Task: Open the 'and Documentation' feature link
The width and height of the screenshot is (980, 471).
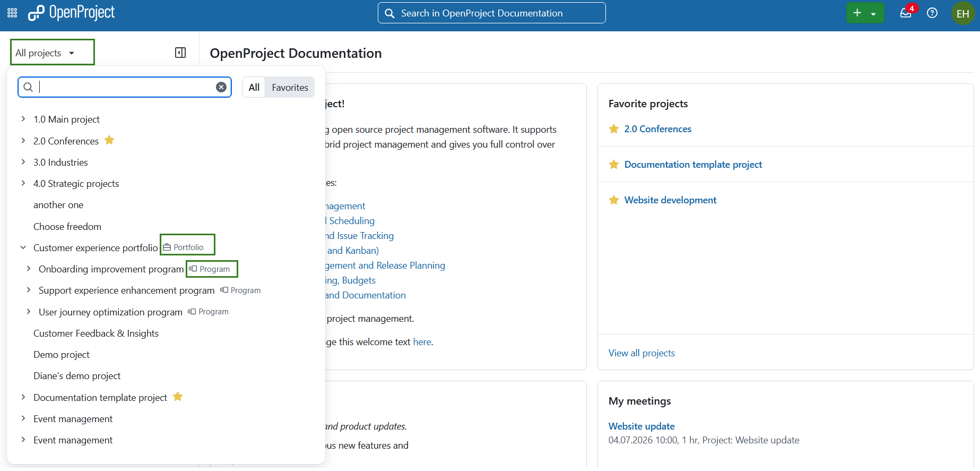Action: pos(366,295)
